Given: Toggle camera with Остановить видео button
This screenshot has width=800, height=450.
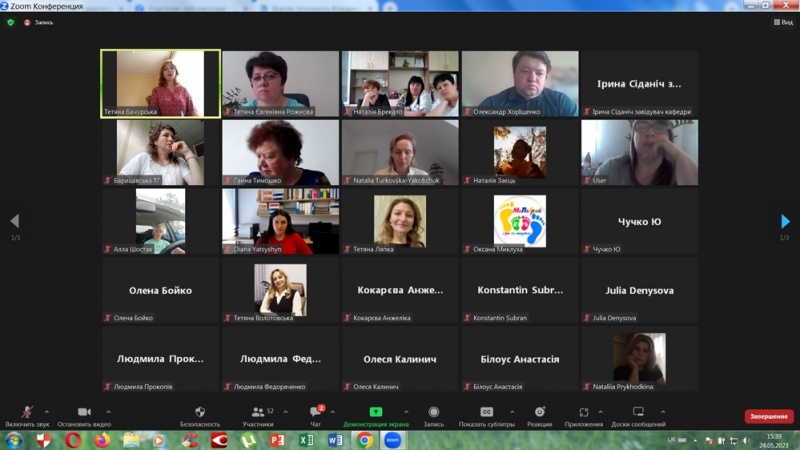Looking at the screenshot, I should pos(84,412).
